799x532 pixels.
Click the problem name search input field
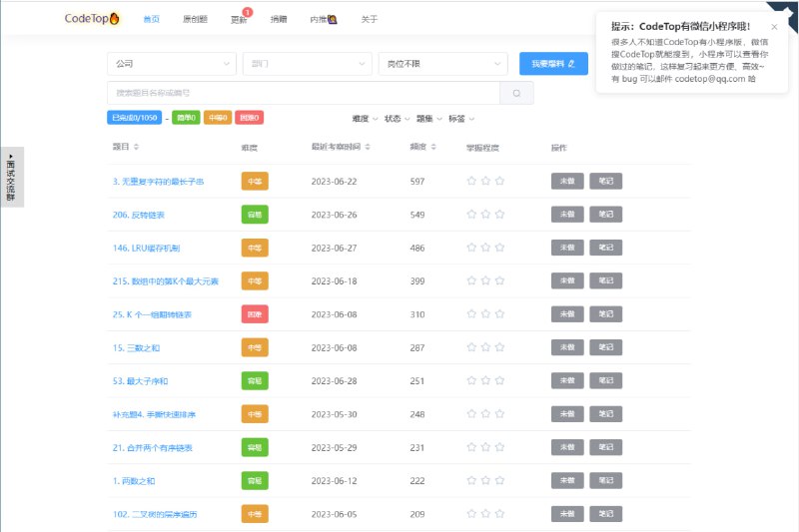[303, 93]
